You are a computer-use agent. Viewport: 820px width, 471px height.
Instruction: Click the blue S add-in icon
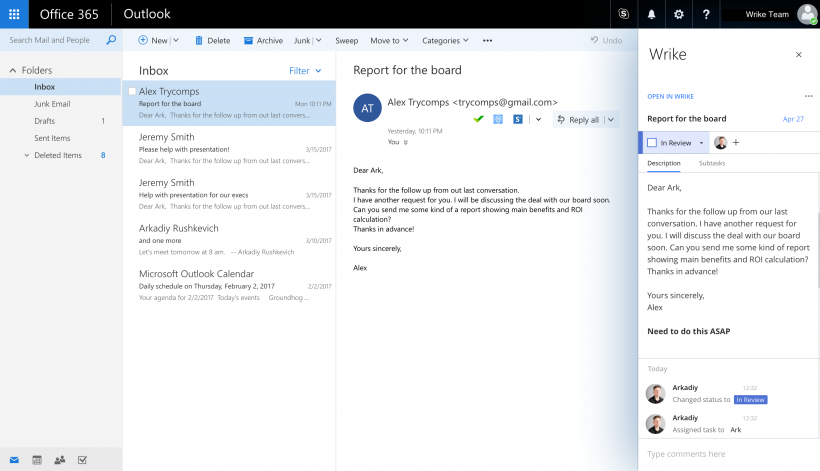(518, 119)
